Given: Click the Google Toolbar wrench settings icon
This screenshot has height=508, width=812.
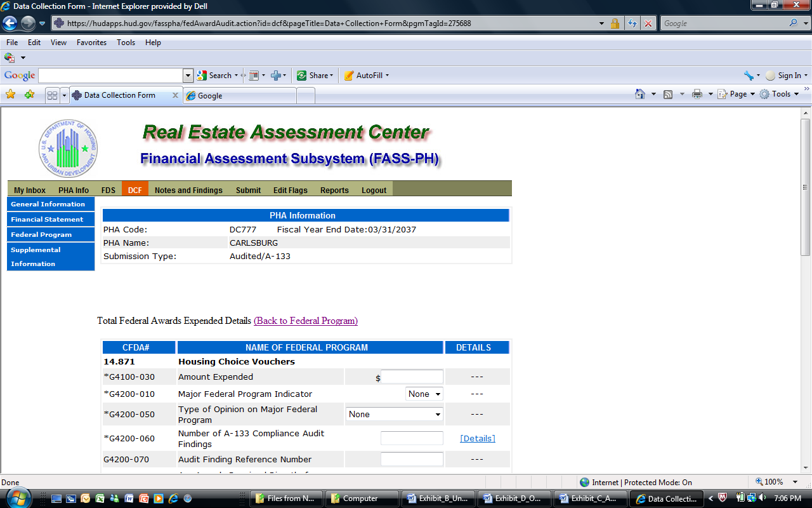Looking at the screenshot, I should pos(749,76).
